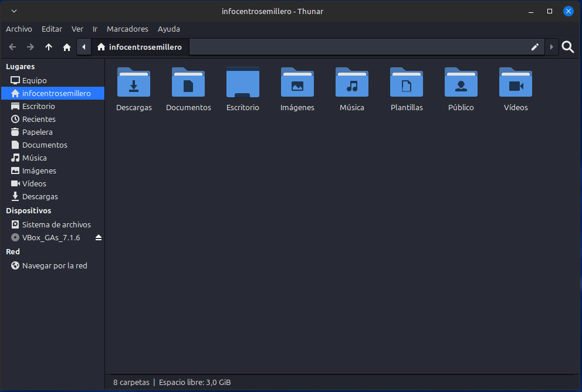Screen dimensions: 582x392
Task: Open the Archivo menu
Action: pyautogui.click(x=19, y=29)
